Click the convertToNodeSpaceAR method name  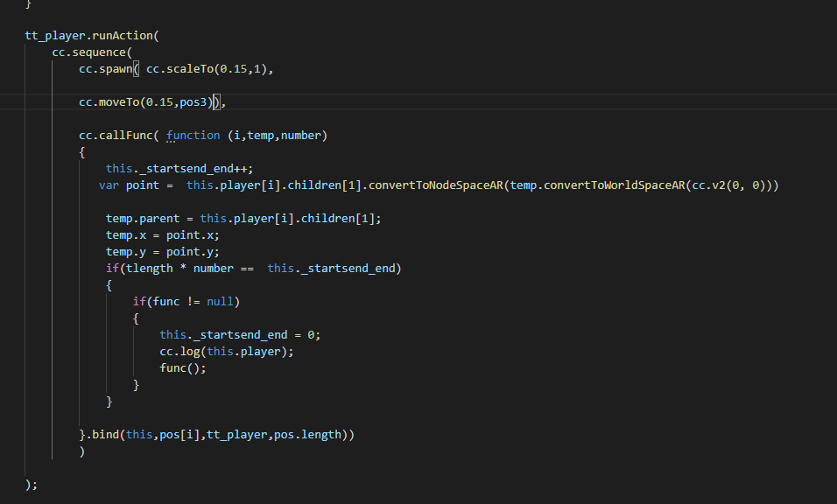426,185
